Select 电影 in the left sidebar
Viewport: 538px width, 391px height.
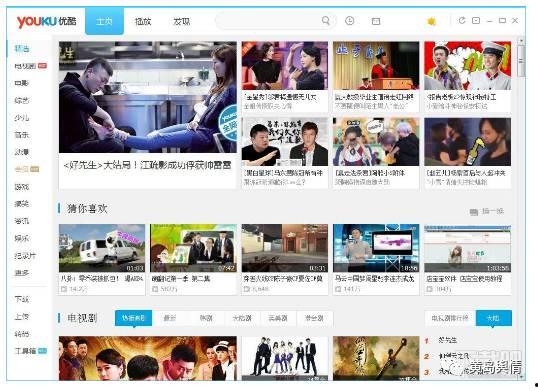(x=22, y=83)
